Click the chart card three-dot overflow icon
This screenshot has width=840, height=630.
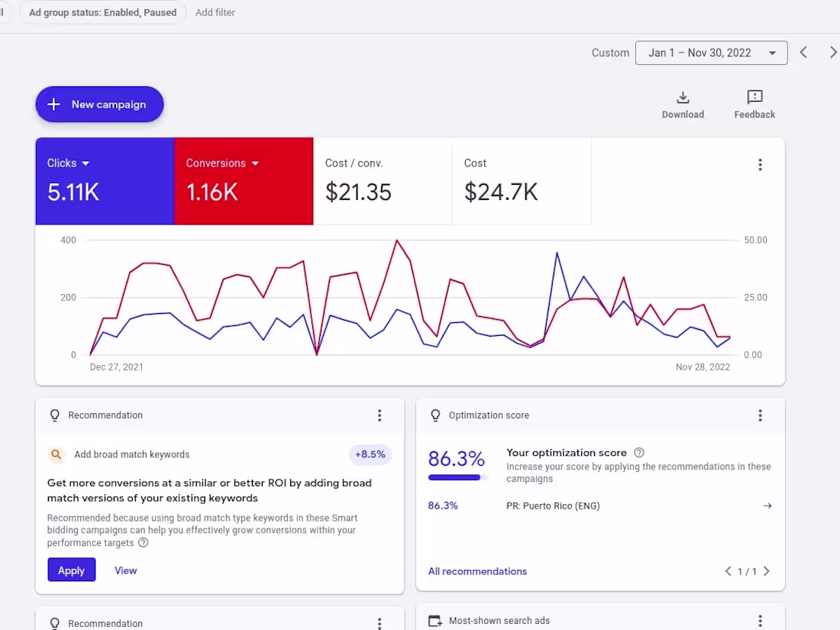[x=760, y=164]
